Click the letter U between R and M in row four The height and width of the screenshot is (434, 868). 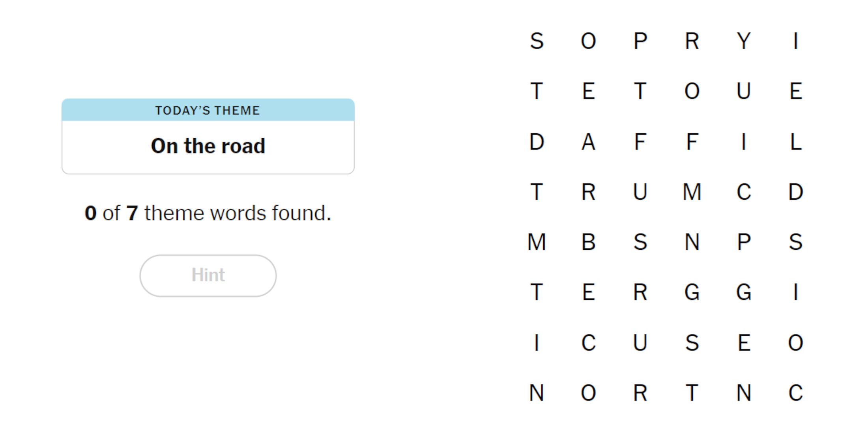[x=641, y=192]
